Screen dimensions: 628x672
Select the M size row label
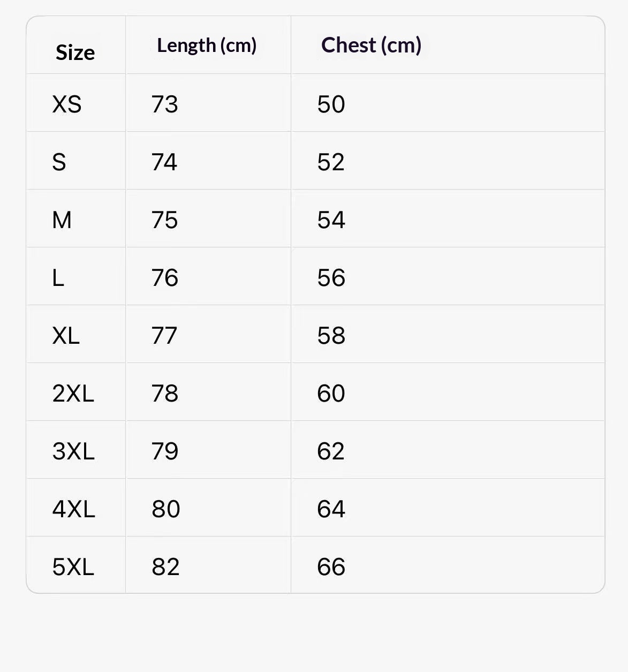62,220
